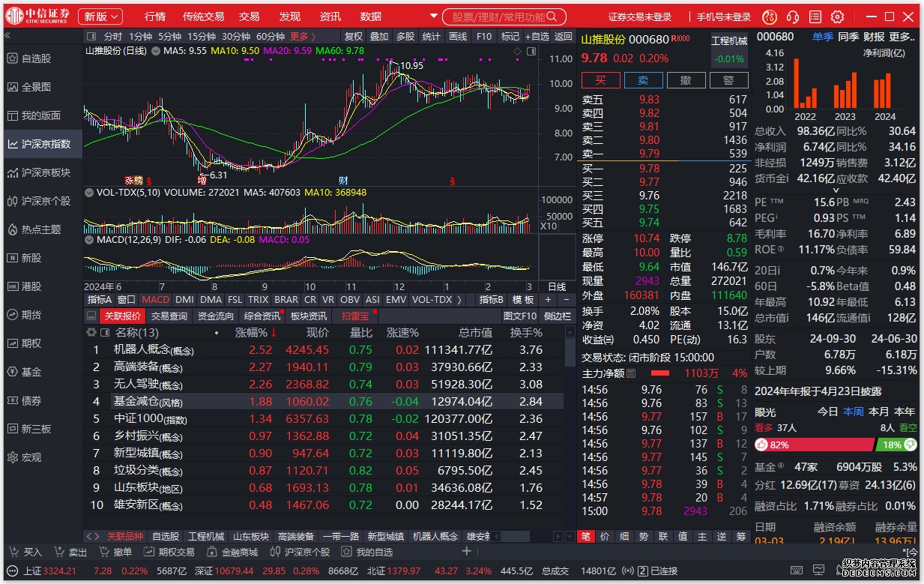Screen dimensions: 924x584
Task: Select 沪深京指数 in the sidebar
Action: [x=41, y=144]
